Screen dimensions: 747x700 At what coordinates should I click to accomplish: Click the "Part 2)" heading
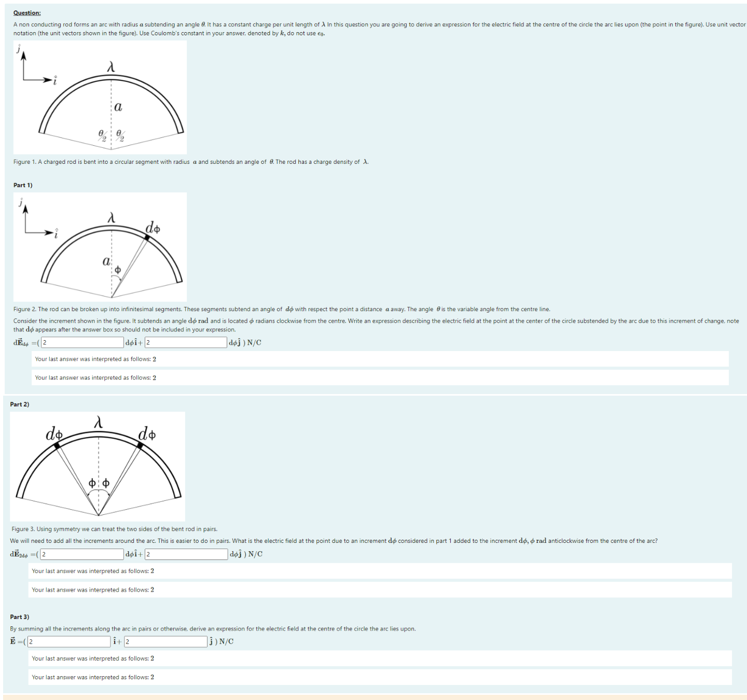(x=20, y=404)
